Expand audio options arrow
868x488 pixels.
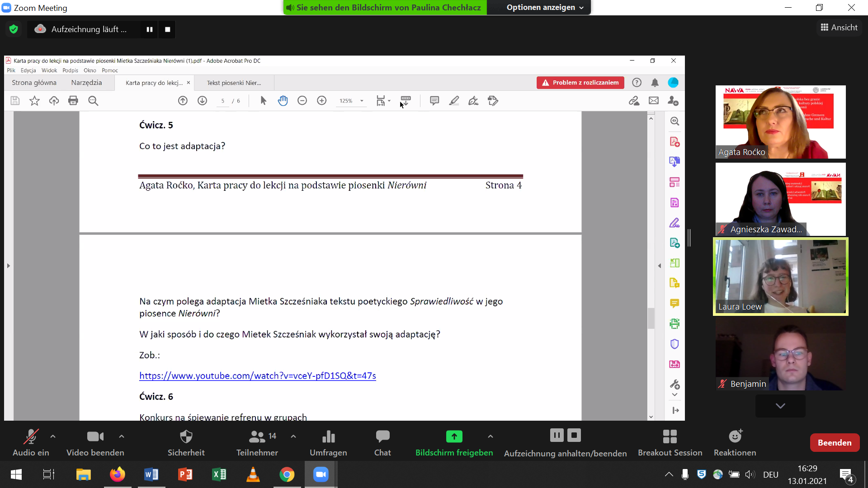(x=53, y=436)
